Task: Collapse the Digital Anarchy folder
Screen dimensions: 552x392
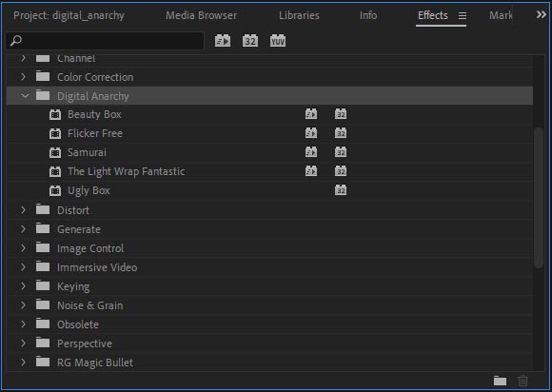Action: pos(25,95)
